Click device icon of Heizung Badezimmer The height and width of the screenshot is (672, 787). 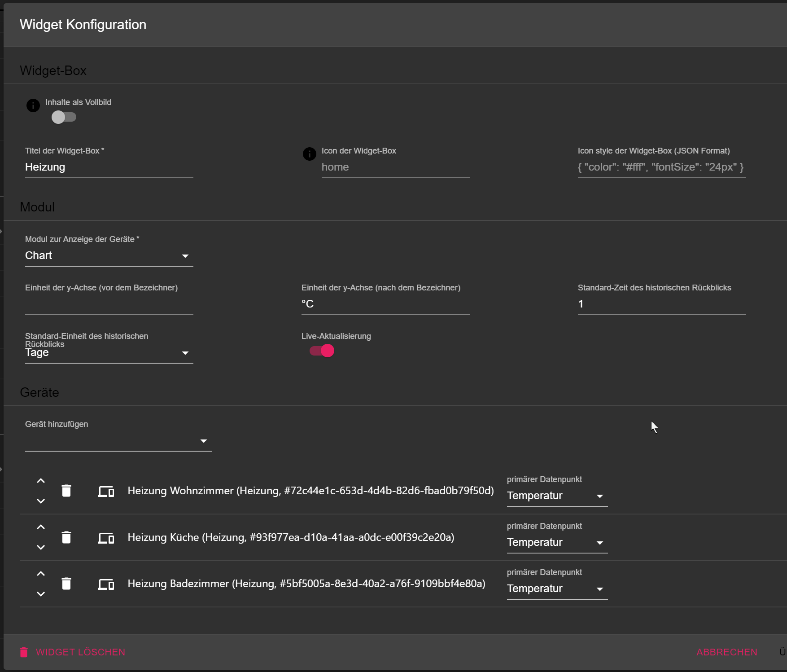(x=106, y=584)
